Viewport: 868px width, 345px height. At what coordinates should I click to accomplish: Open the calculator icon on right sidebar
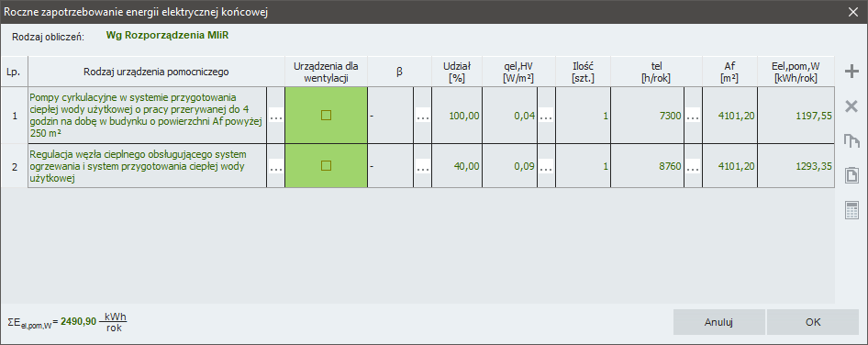[x=851, y=210]
